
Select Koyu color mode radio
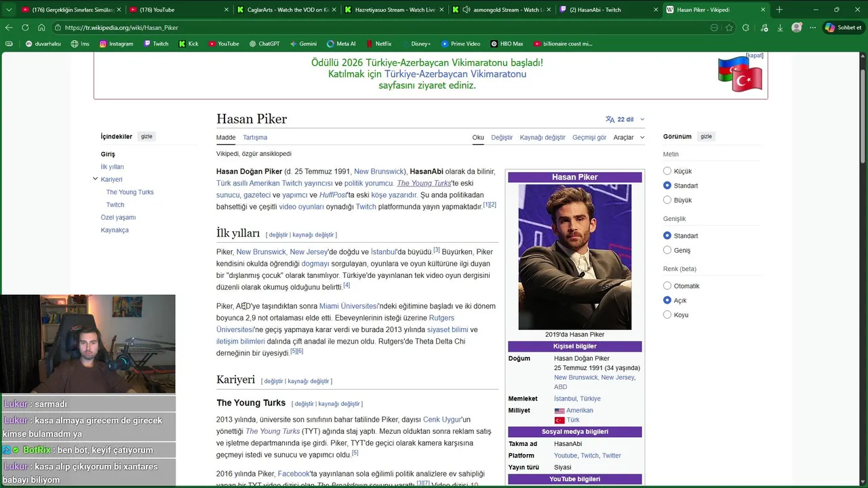click(x=667, y=314)
